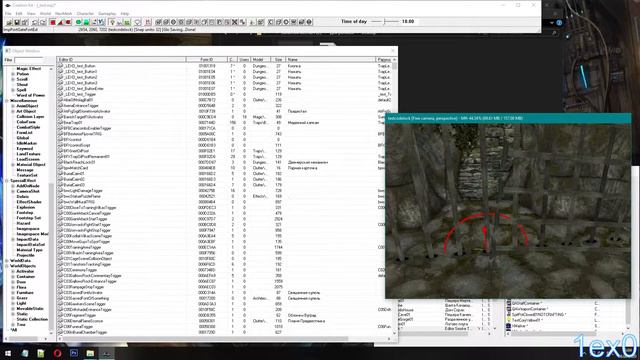The height and width of the screenshot is (360, 640).
Task: Sort list by Form ID column header
Action: pos(206,60)
